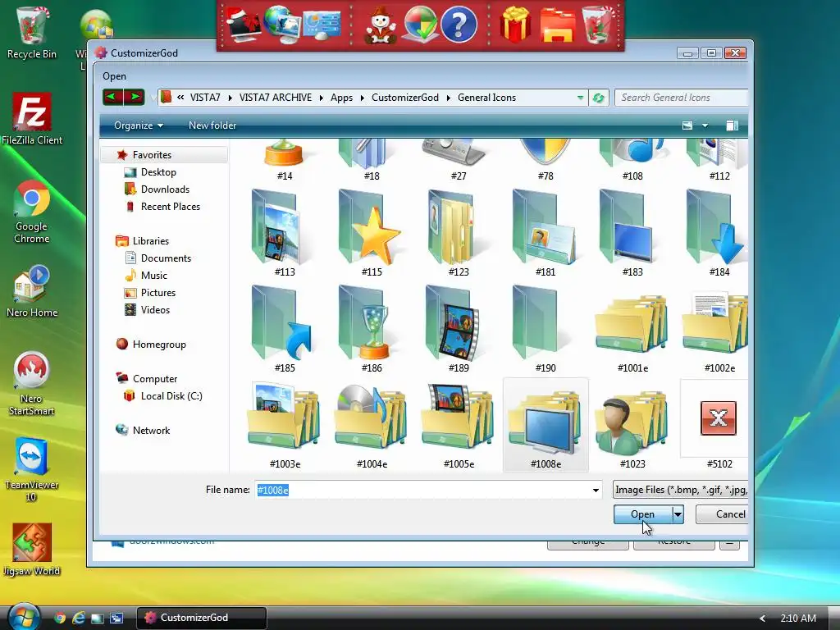Toggle the preview pane button
This screenshot has height=630, width=840.
[732, 126]
